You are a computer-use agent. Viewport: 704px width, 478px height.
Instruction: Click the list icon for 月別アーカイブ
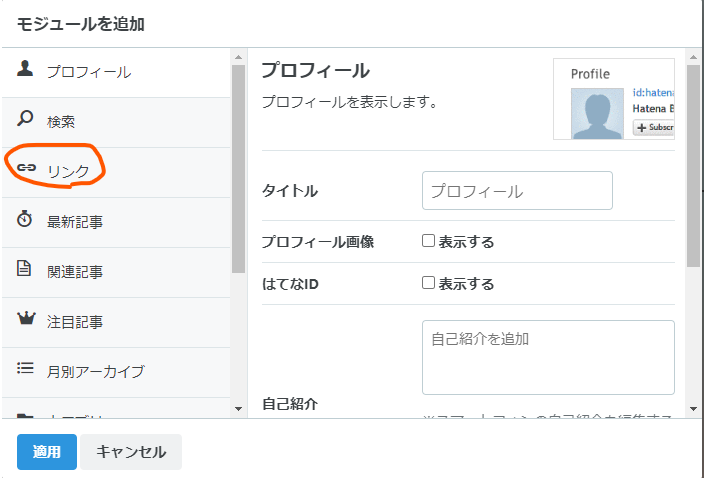click(x=25, y=368)
